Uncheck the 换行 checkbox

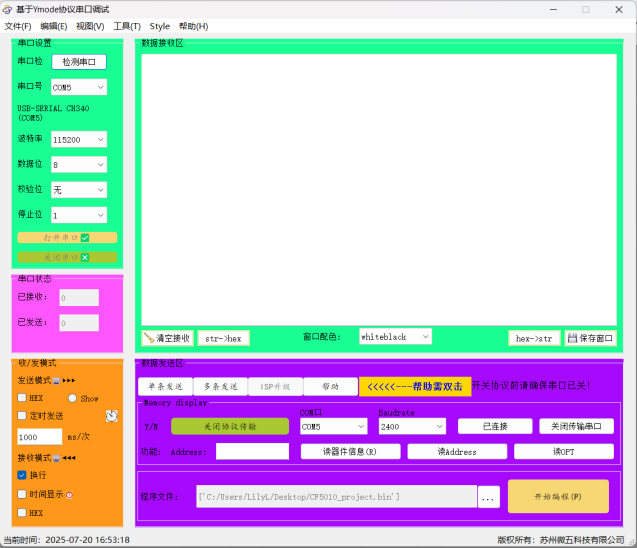pyautogui.click(x=22, y=475)
